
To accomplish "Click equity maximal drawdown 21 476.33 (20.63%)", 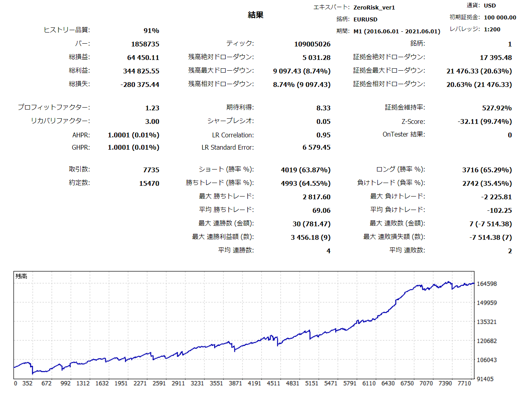I will [479, 71].
